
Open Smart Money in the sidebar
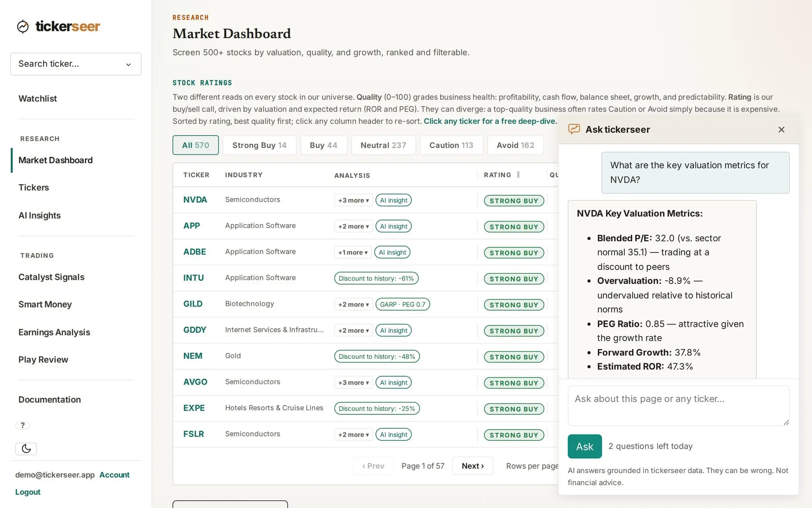(x=45, y=304)
